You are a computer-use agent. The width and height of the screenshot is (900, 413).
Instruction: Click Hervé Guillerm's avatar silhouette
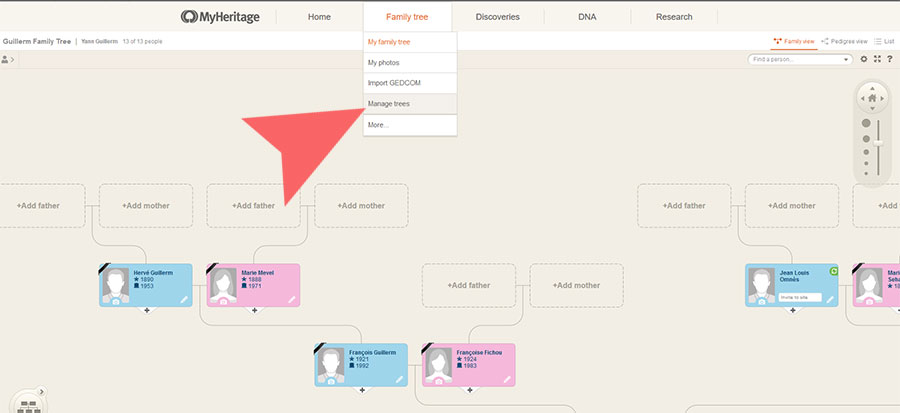(115, 283)
